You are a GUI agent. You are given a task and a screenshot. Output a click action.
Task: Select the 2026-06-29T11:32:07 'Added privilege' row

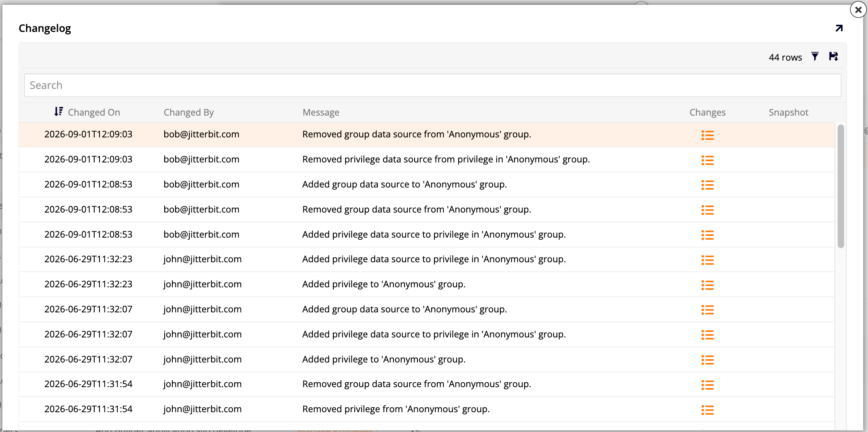(x=427, y=359)
